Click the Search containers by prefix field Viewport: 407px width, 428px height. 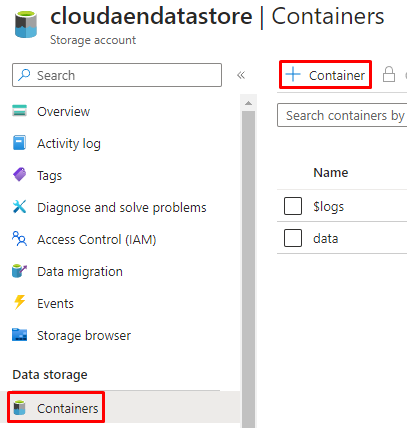pyautogui.click(x=342, y=115)
